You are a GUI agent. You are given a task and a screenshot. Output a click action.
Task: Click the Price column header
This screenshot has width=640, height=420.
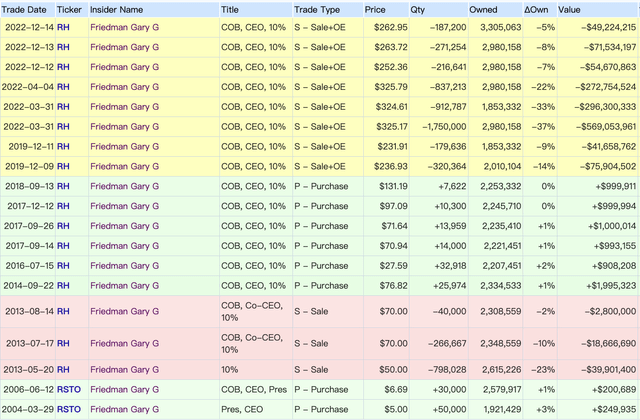coord(376,9)
